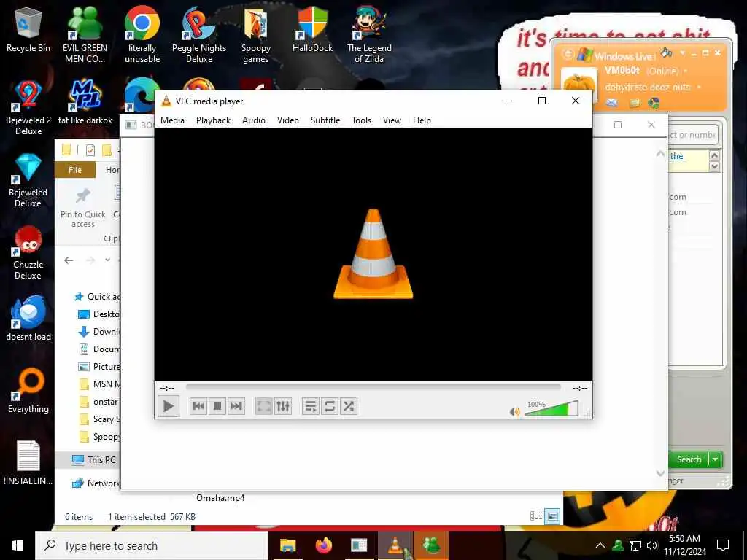Toggle VLC random shuffle button
The width and height of the screenshot is (747, 560).
pyautogui.click(x=349, y=406)
